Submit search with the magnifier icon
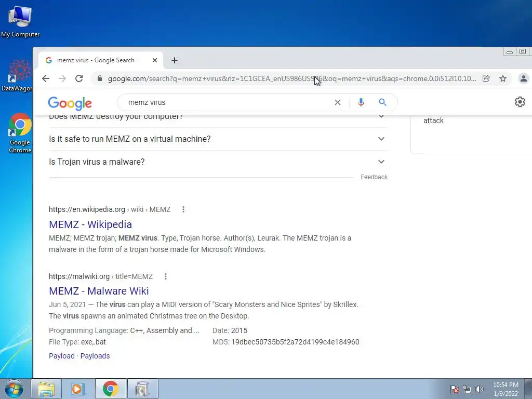Viewport: 532px width, 399px height. 383,102
